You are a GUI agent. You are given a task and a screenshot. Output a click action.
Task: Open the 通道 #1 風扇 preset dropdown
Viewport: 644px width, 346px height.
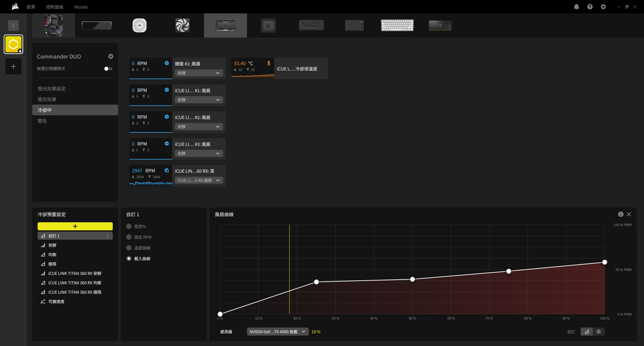coord(199,73)
